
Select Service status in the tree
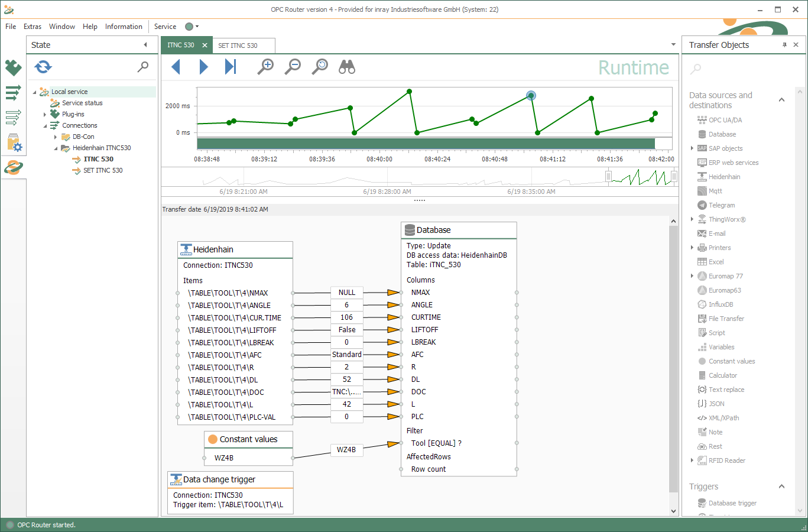tap(82, 103)
